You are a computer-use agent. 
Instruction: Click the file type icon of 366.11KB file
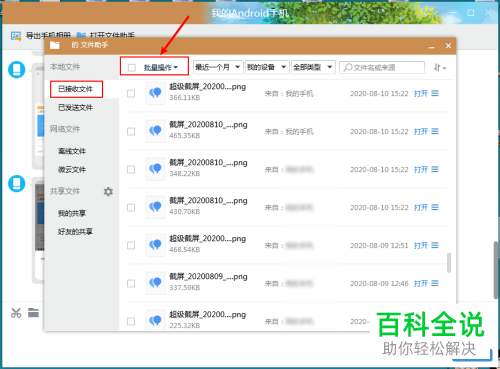(155, 93)
